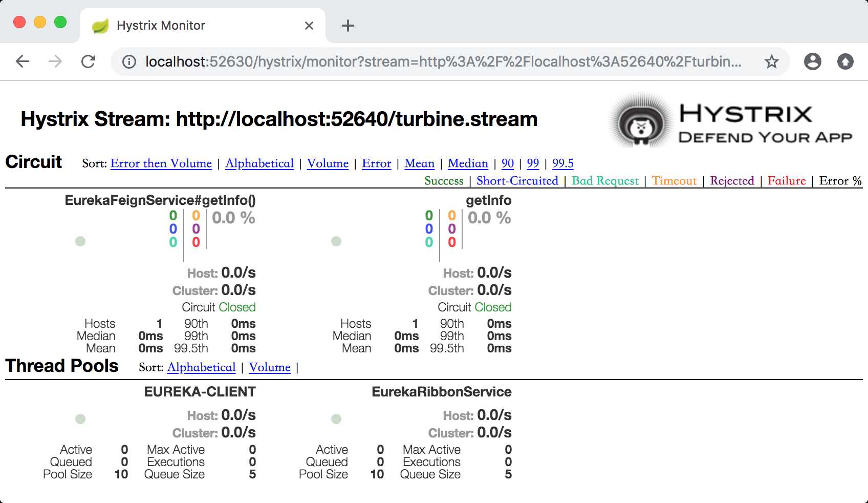Sort thread pools Alphabetical

coord(201,367)
